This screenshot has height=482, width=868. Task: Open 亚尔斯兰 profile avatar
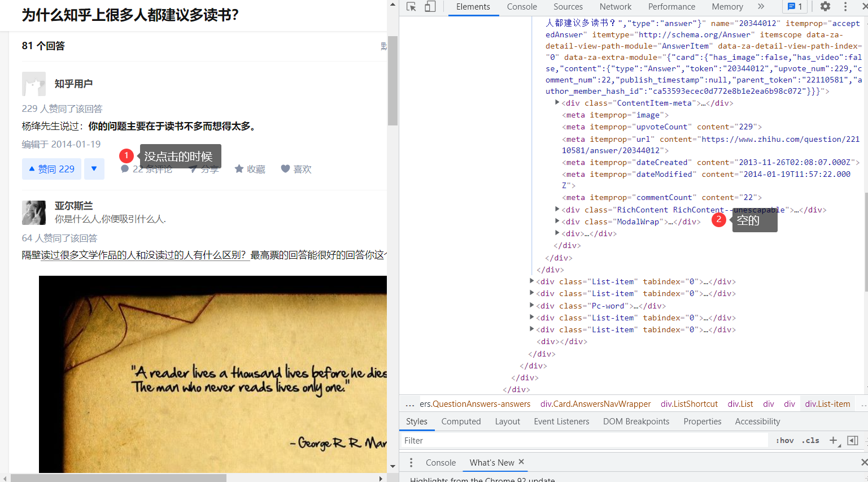pyautogui.click(x=34, y=212)
